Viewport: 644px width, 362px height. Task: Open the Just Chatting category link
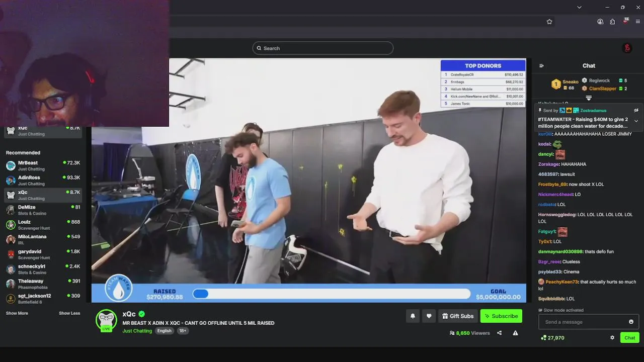tap(137, 331)
